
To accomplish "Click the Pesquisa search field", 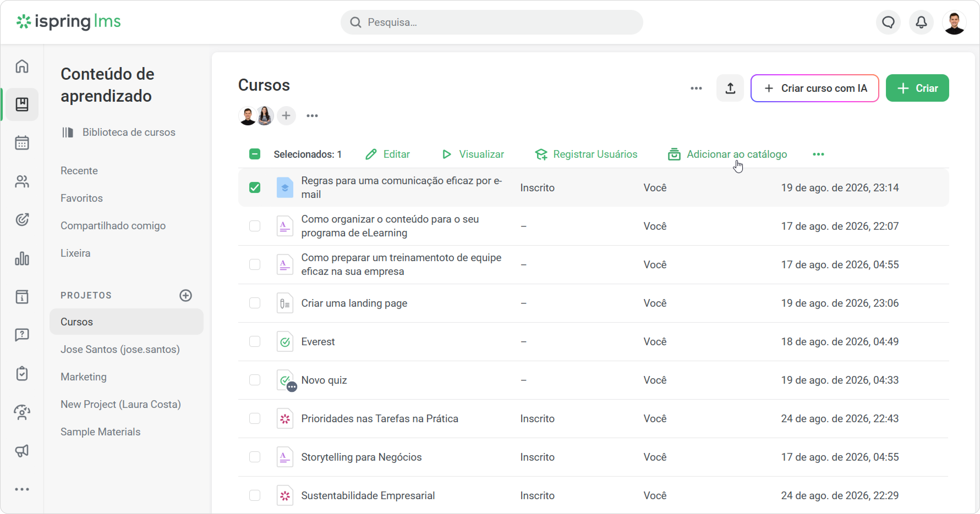I will pos(492,23).
